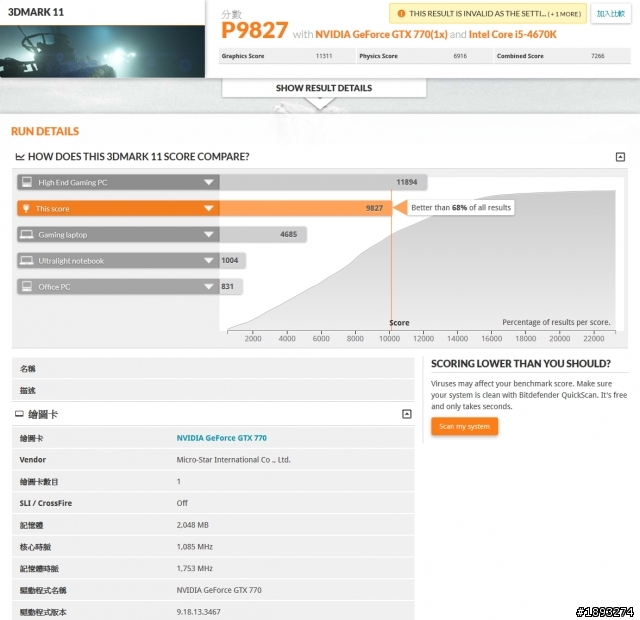Image resolution: width=640 pixels, height=620 pixels.
Task: Click the Better than 68% of all results label
Action: (461, 208)
